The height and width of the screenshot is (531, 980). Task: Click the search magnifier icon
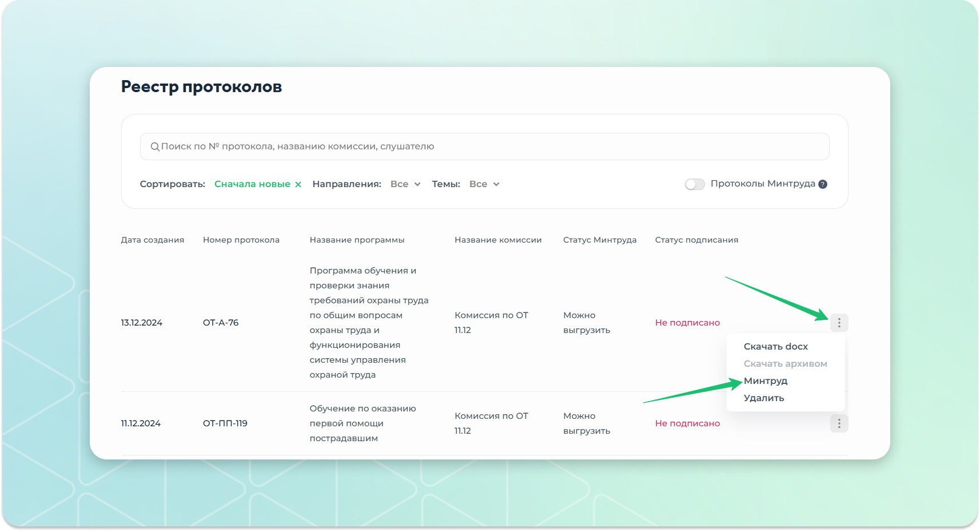click(155, 147)
